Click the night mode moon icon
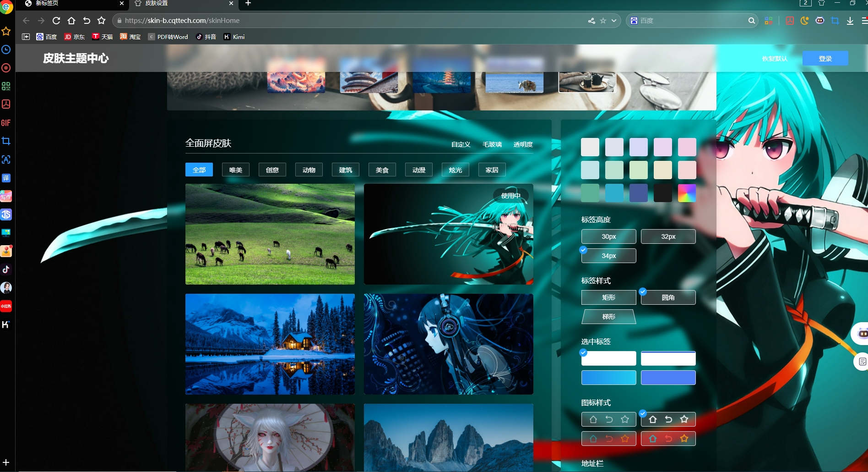 click(x=804, y=21)
